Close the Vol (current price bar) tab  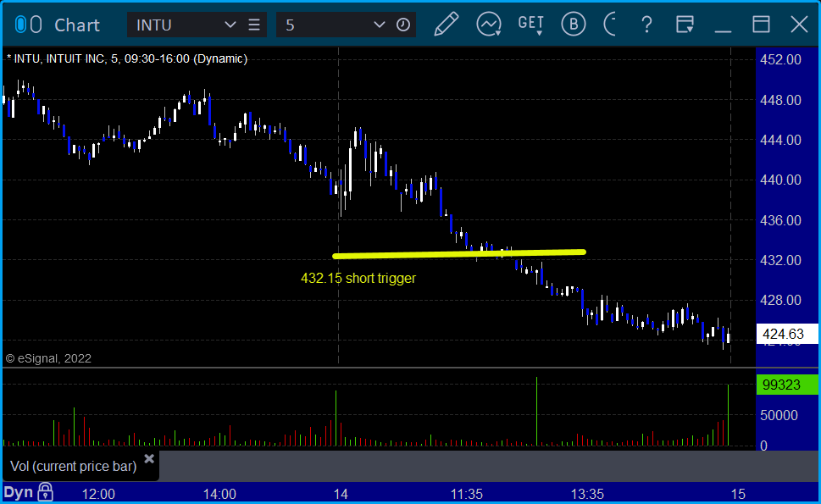[x=149, y=459]
